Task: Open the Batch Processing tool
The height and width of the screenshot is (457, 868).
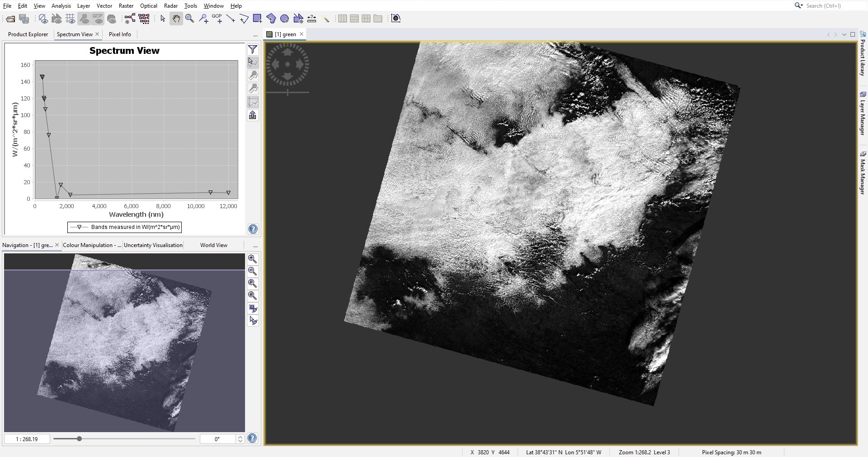Action: click(x=144, y=19)
